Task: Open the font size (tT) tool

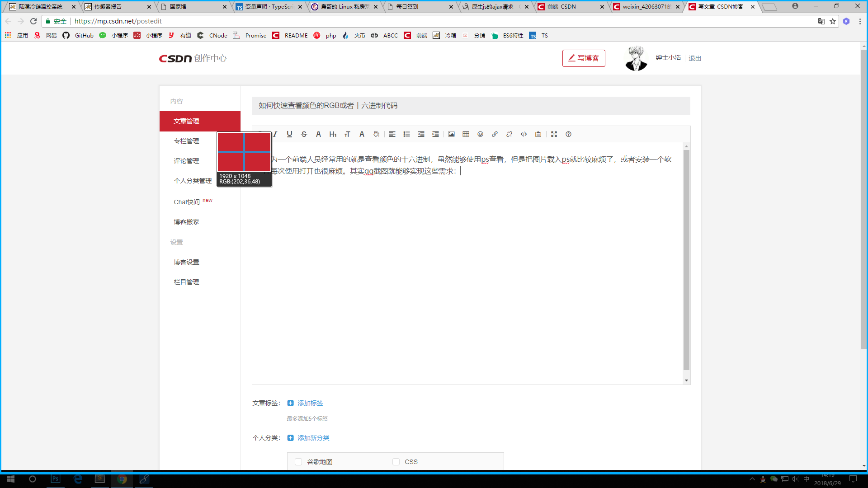Action: point(347,134)
